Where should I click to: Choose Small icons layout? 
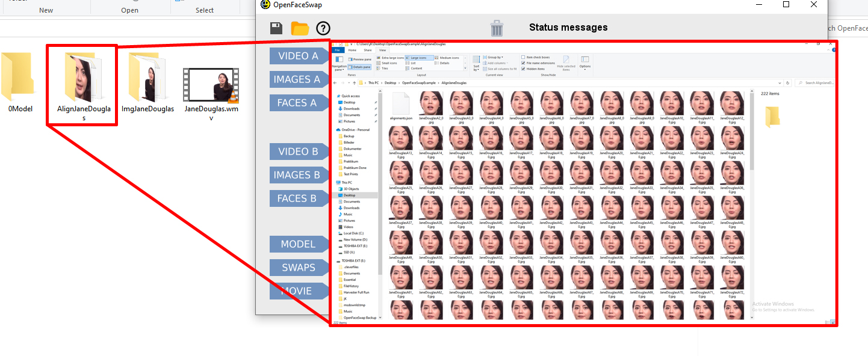click(386, 63)
